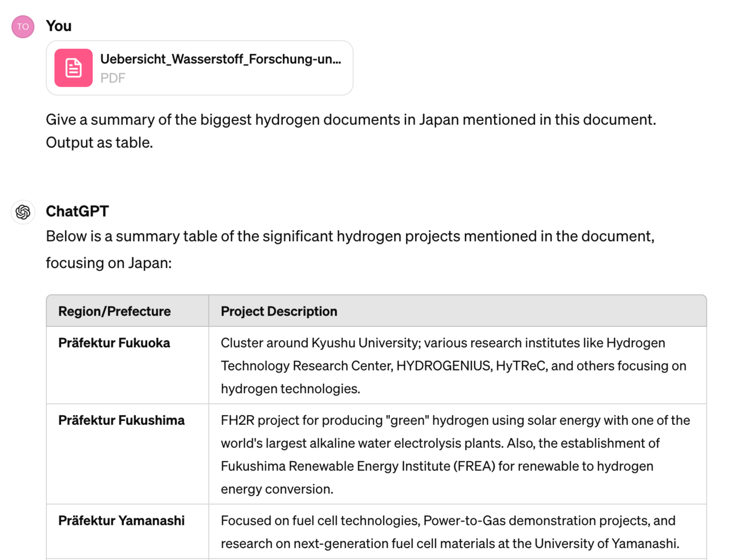Click the 'focusing on Japan:' line
This screenshot has width=731, height=560.
pos(109,263)
